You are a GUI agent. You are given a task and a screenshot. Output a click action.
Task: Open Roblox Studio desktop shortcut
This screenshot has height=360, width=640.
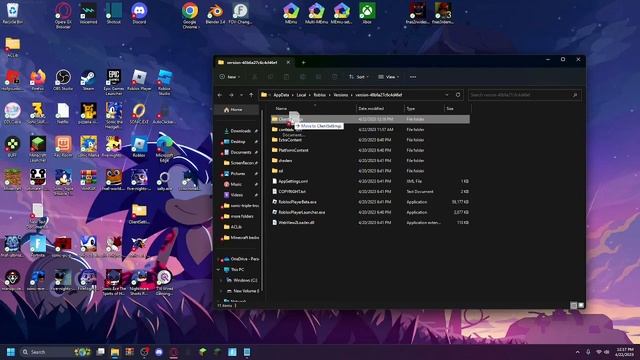click(164, 82)
